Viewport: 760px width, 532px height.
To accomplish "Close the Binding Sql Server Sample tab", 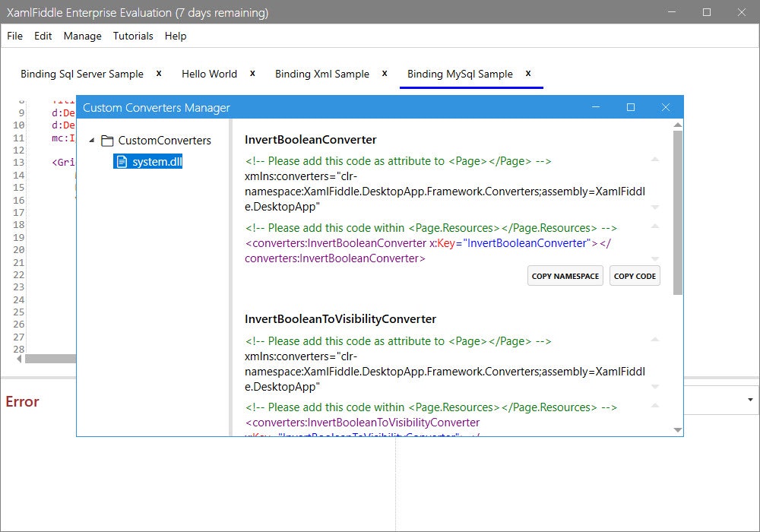I will 159,73.
